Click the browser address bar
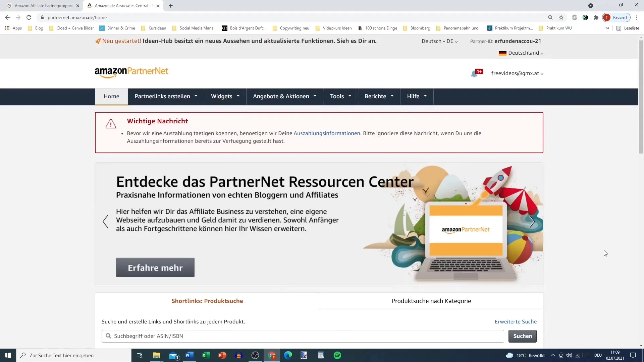Image resolution: width=644 pixels, height=362 pixels. coord(292,17)
